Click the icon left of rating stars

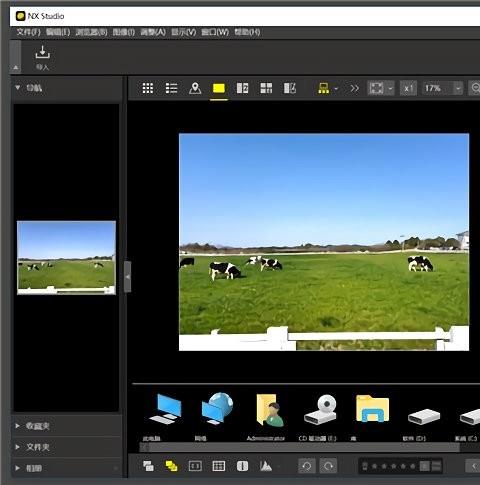pos(365,466)
